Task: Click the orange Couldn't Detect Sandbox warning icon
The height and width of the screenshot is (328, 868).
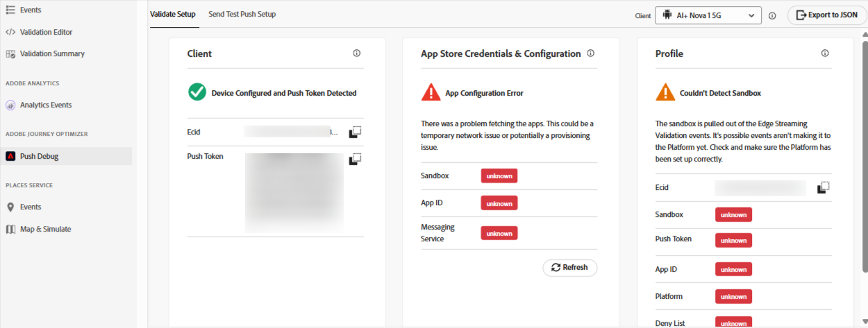Action: (665, 92)
